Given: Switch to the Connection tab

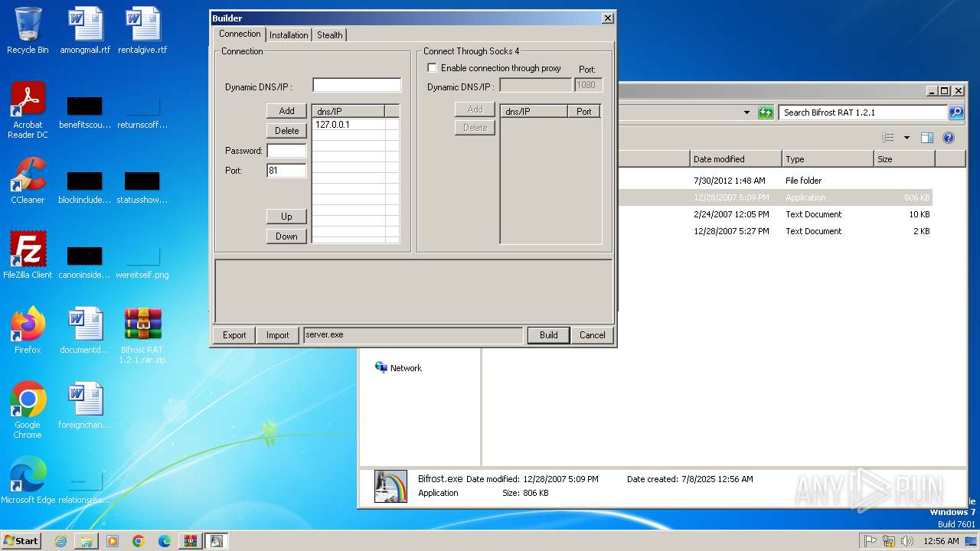Looking at the screenshot, I should pyautogui.click(x=240, y=34).
